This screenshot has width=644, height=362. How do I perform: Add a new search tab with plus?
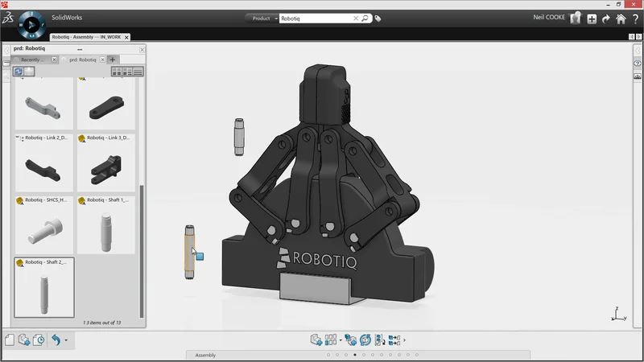click(113, 60)
